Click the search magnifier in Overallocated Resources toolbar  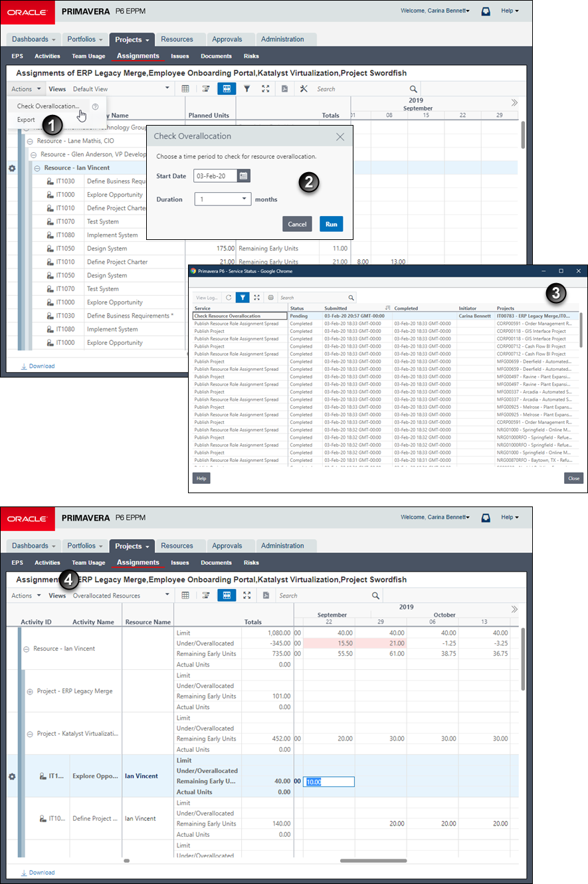coord(375,596)
